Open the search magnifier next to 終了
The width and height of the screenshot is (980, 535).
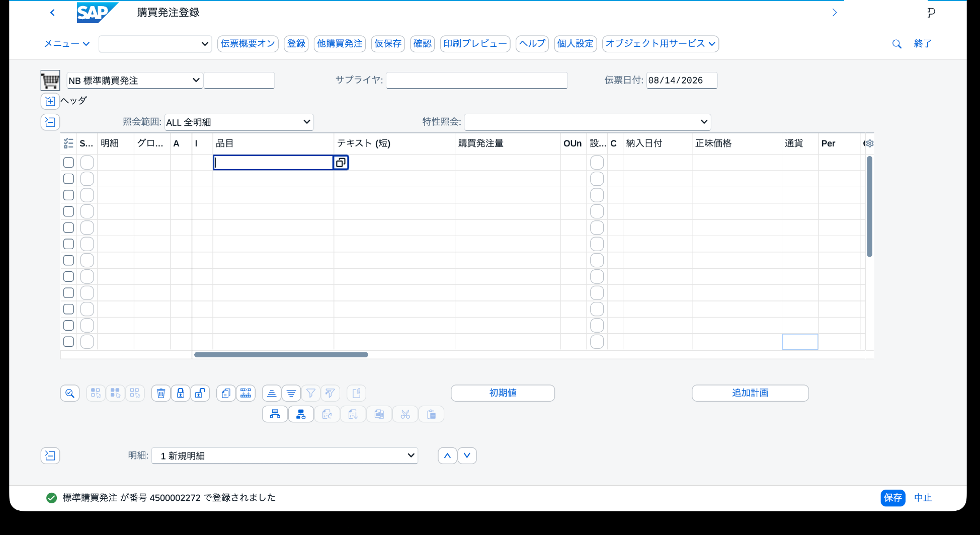(x=896, y=44)
